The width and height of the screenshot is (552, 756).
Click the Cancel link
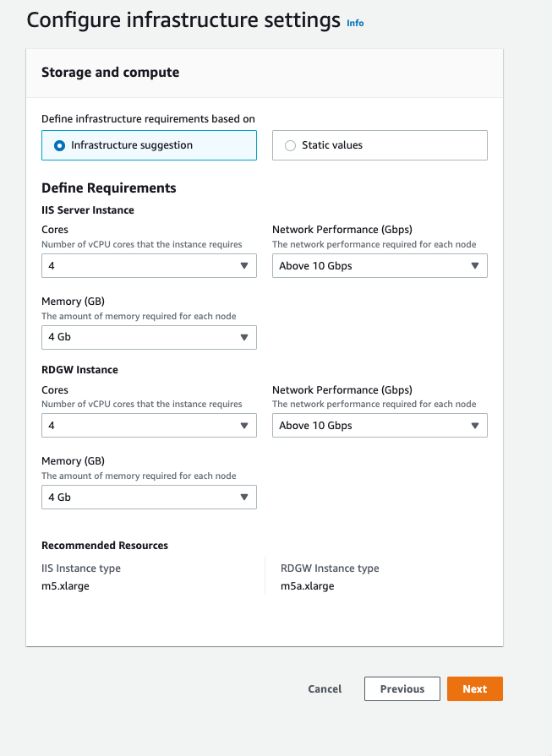325,688
